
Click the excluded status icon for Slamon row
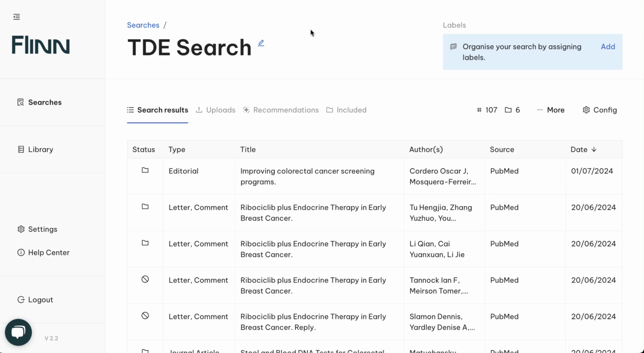pos(145,316)
